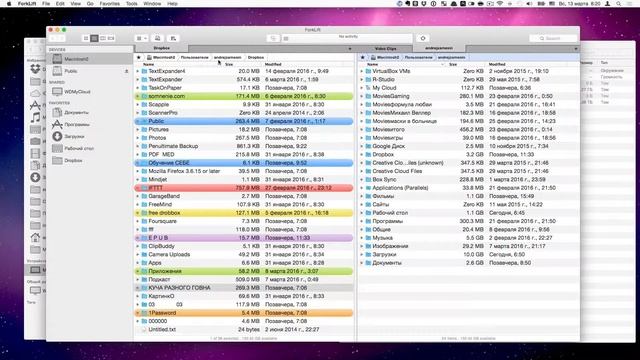Open the File menu

[x=46, y=3]
